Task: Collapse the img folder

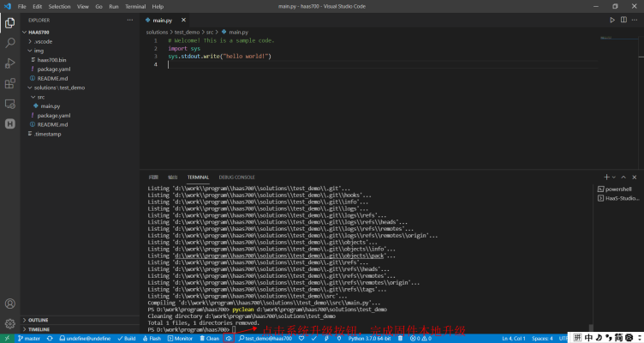Action: [x=39, y=51]
